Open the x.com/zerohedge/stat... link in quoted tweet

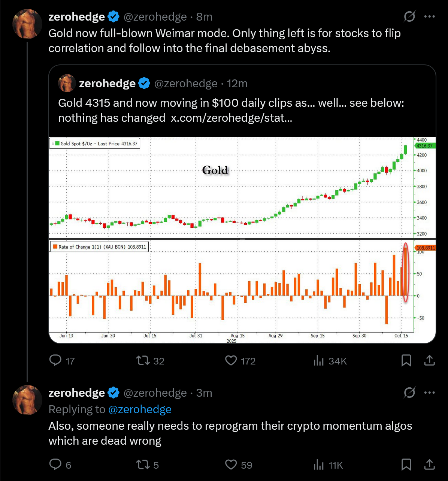pyautogui.click(x=231, y=118)
